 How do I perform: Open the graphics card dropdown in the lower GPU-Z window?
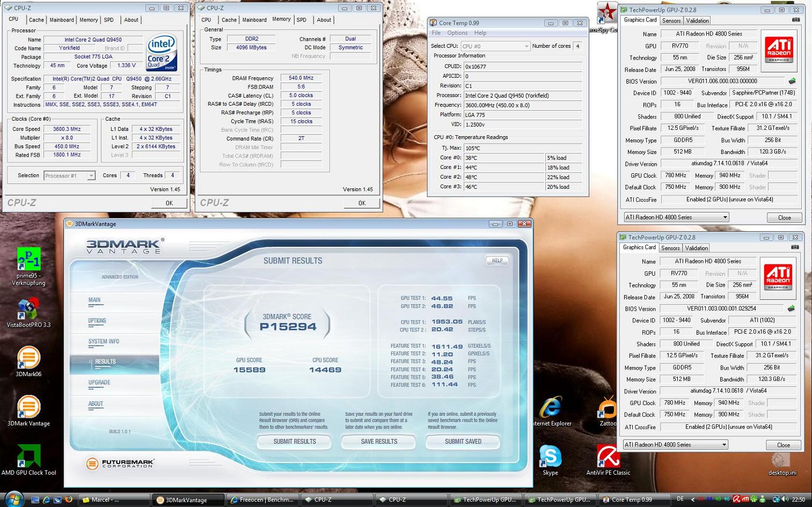[675, 445]
